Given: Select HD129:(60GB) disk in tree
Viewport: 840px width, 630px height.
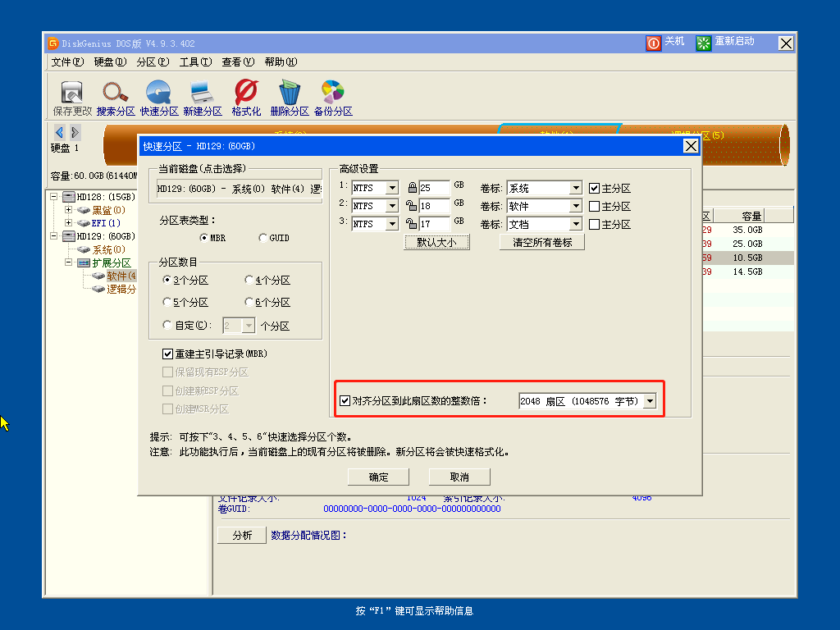Looking at the screenshot, I should (x=106, y=236).
